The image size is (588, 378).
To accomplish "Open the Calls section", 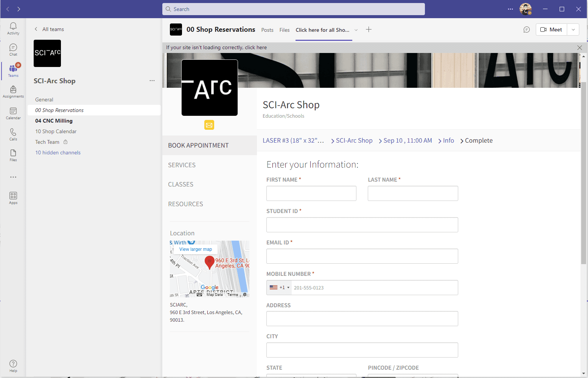I will (x=13, y=134).
